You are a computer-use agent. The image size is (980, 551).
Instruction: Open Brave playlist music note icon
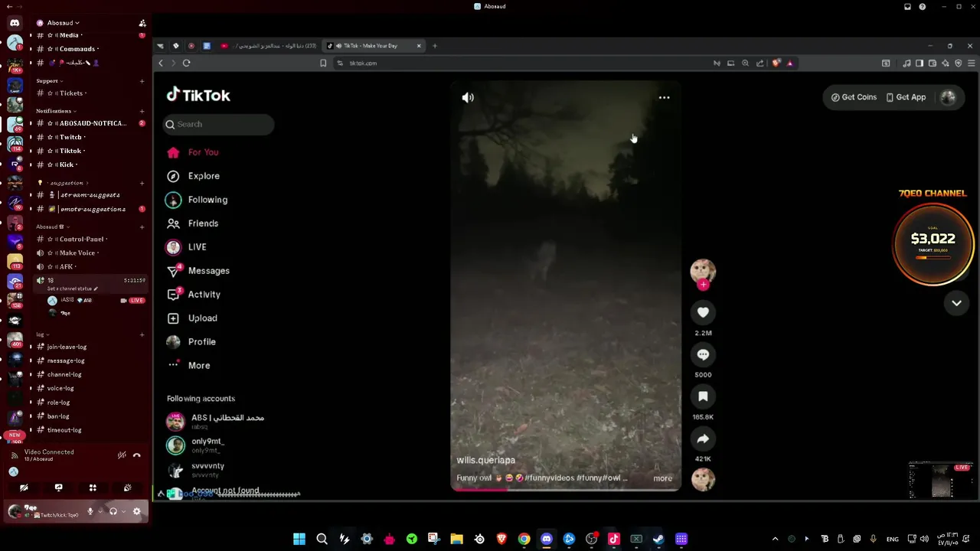[906, 63]
